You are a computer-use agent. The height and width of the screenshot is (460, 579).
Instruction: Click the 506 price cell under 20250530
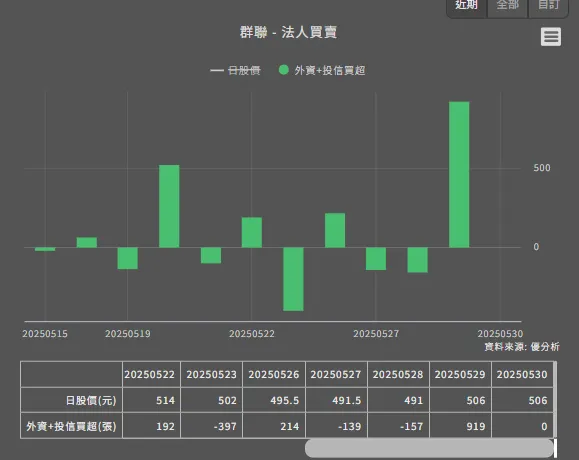(x=522, y=400)
